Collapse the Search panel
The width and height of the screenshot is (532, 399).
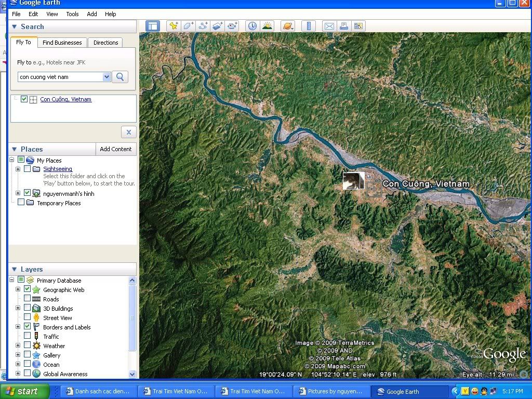[x=14, y=26]
